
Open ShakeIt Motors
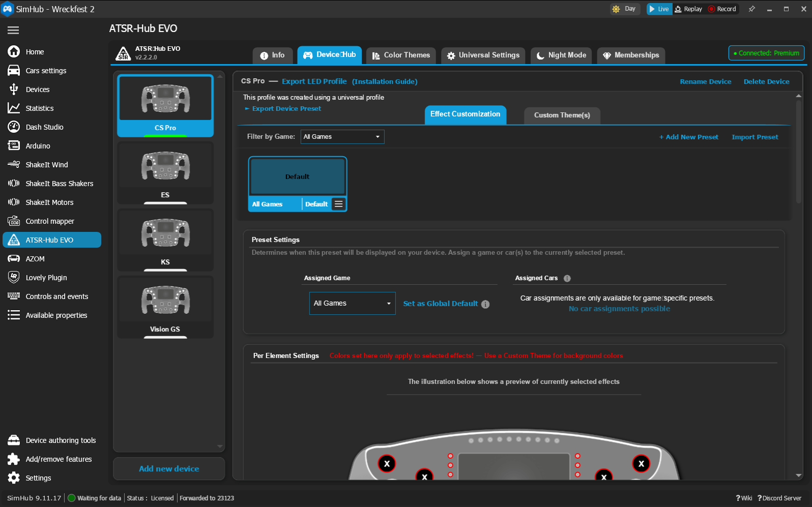50,202
